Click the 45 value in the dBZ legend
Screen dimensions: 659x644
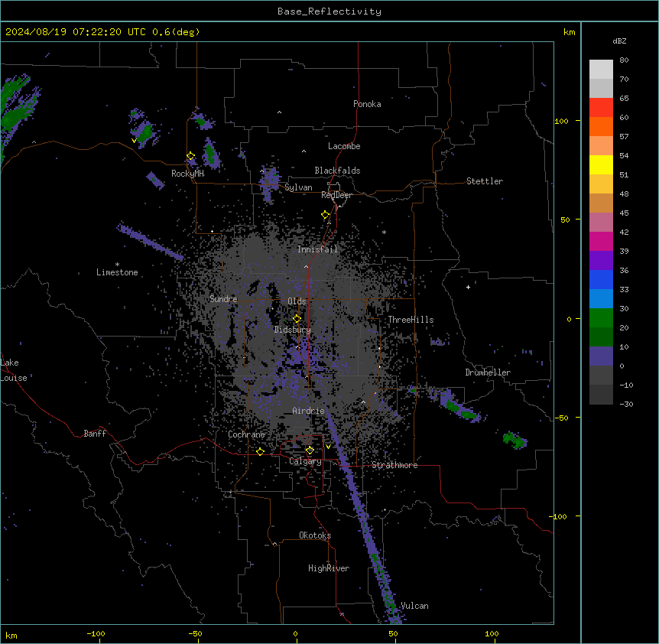[x=624, y=213]
